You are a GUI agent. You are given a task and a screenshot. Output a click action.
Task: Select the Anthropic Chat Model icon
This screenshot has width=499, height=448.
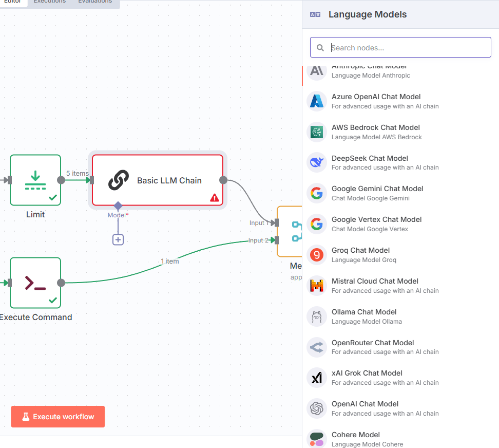pyautogui.click(x=317, y=71)
